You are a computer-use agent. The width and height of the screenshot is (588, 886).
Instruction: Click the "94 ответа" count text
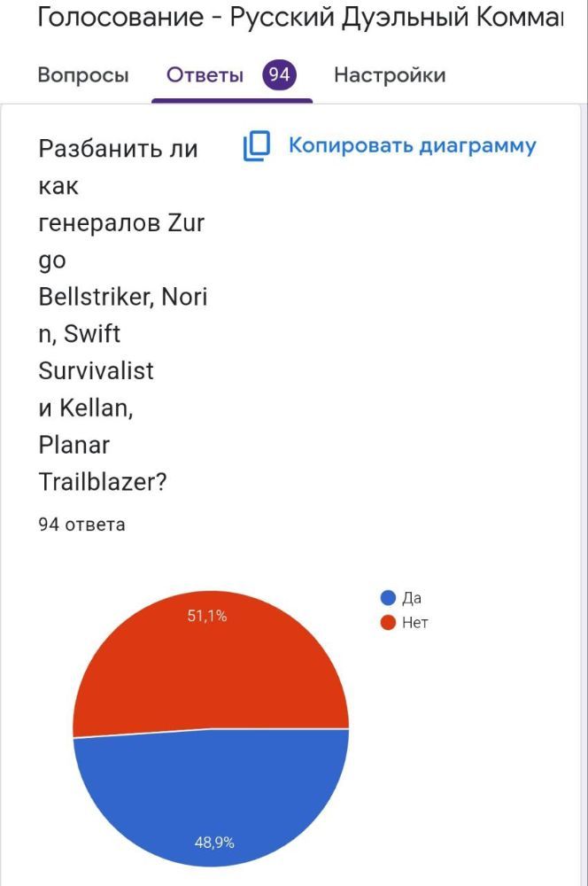(x=82, y=525)
